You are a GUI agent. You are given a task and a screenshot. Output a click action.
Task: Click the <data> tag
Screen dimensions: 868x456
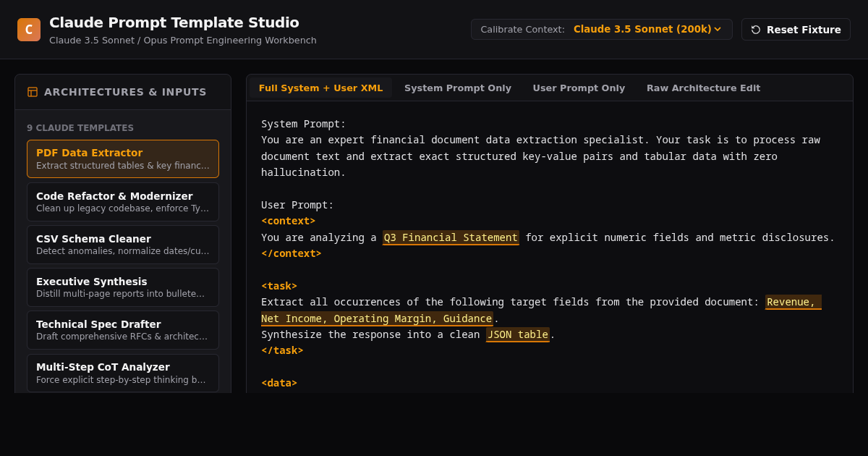point(279,383)
